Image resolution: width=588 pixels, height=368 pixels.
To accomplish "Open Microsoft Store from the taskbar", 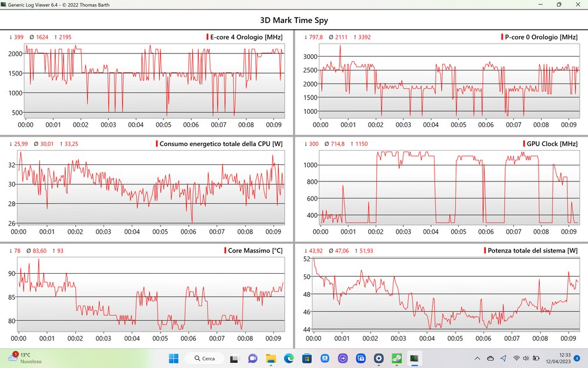I will pyautogui.click(x=307, y=358).
